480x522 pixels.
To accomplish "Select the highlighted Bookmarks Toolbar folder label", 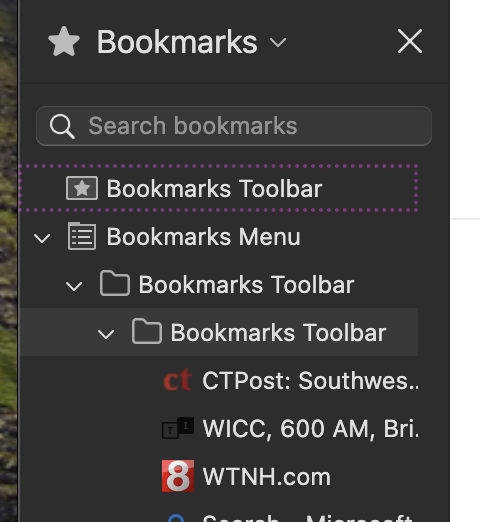I will (x=278, y=333).
